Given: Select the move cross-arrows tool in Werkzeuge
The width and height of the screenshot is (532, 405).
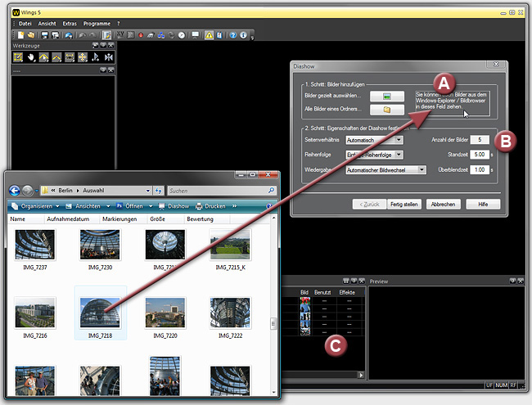Looking at the screenshot, I should tap(83, 57).
